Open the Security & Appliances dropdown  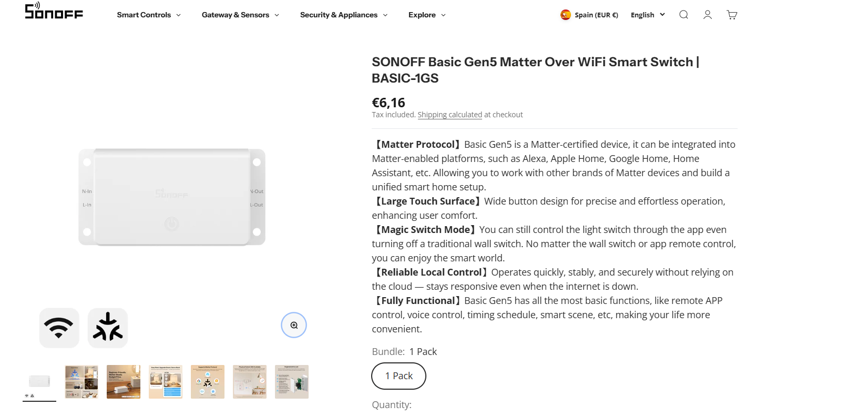344,15
